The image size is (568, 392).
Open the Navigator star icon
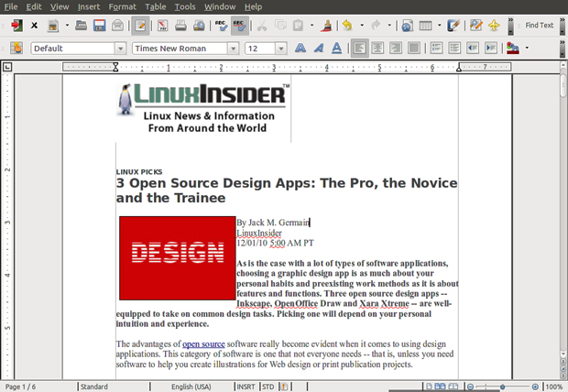pos(494,26)
